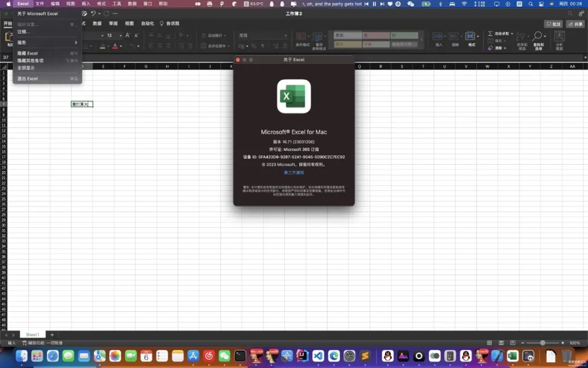
Task: Click the Undo arrow icon
Action: tap(94, 14)
